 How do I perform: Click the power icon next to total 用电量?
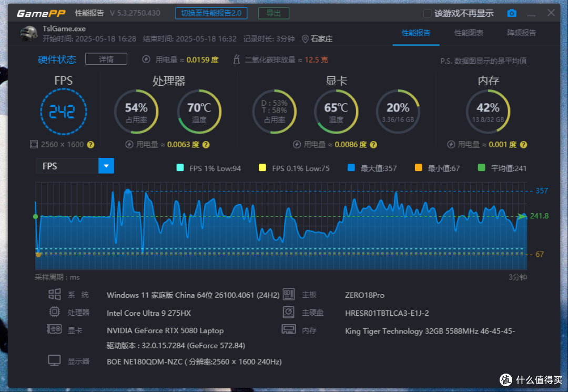146,59
